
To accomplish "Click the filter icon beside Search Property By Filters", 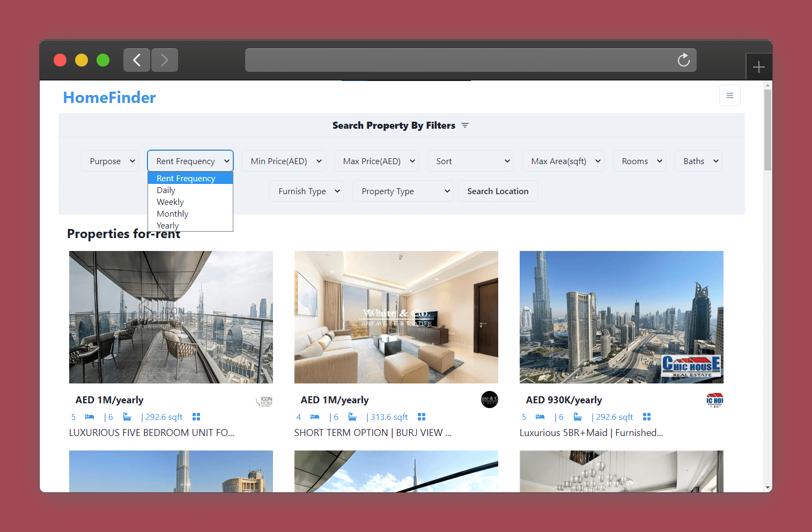I will tap(465, 125).
